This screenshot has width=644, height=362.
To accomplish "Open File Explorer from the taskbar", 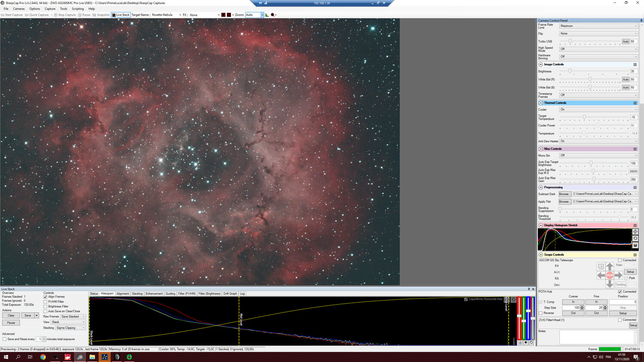I will [92, 357].
